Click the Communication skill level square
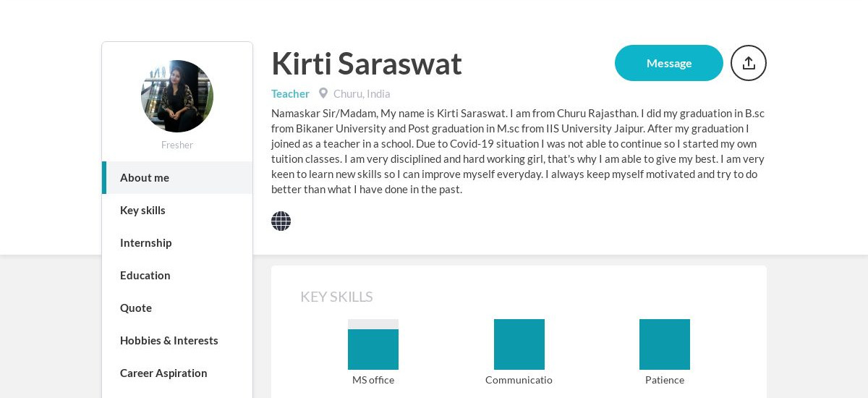 point(519,344)
